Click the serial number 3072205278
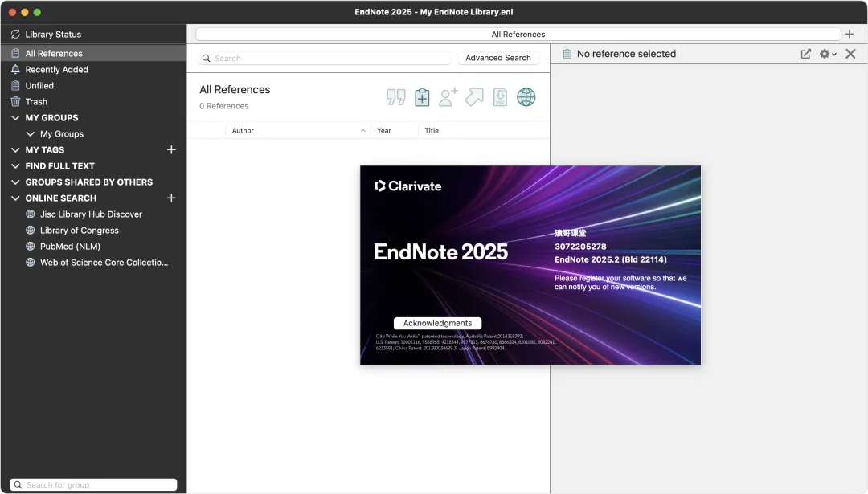868x494 pixels. 580,247
